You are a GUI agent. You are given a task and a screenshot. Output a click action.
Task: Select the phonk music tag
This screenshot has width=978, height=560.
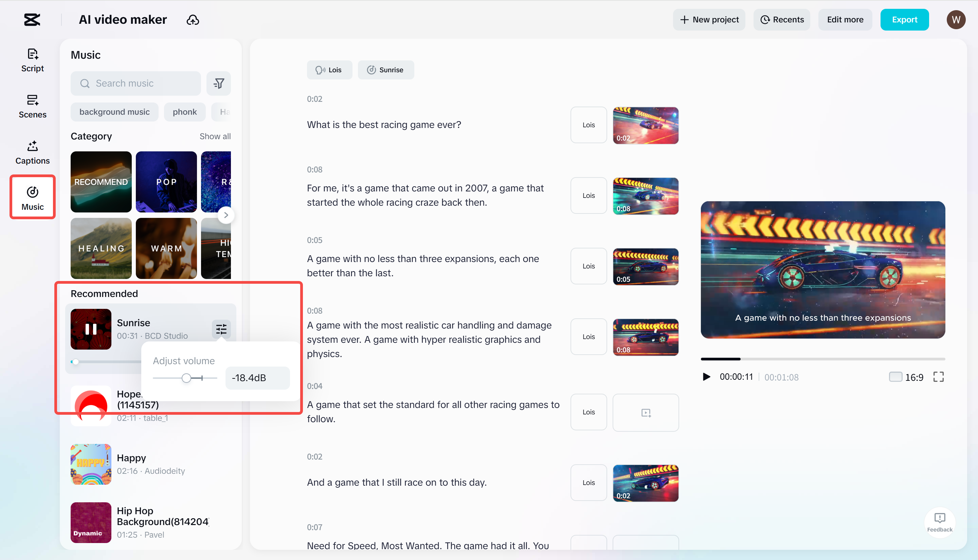184,112
